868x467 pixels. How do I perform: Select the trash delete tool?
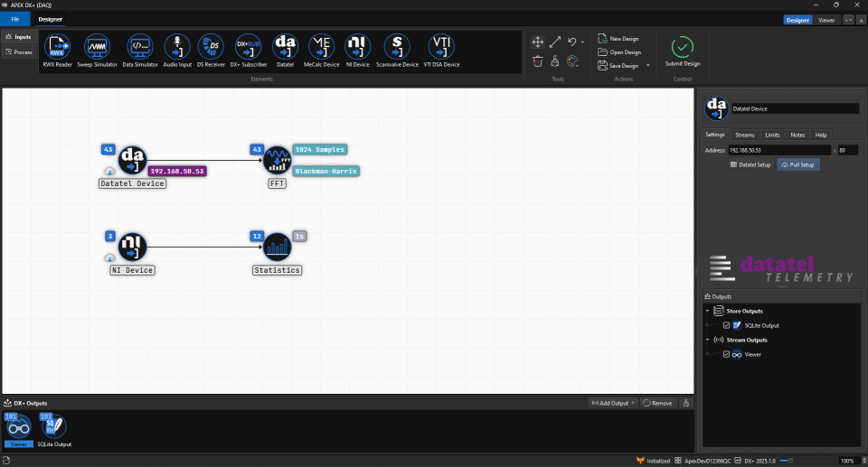pos(538,61)
